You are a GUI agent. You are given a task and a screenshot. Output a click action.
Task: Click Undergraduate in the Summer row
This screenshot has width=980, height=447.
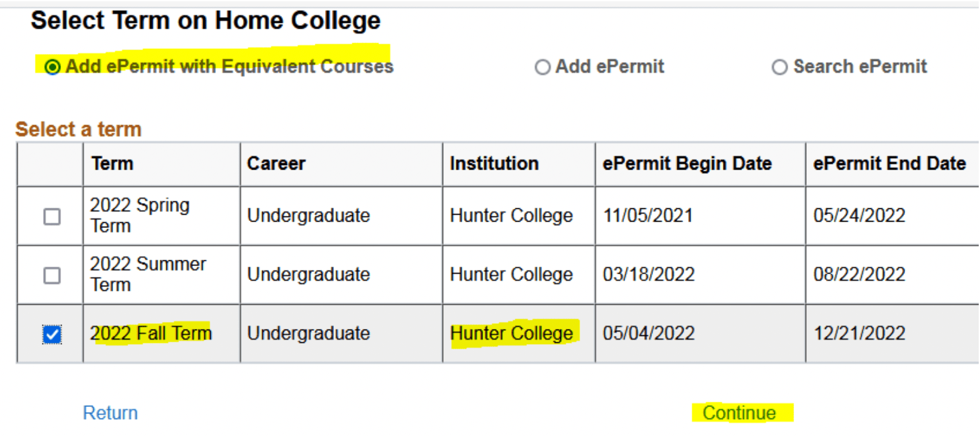(308, 274)
